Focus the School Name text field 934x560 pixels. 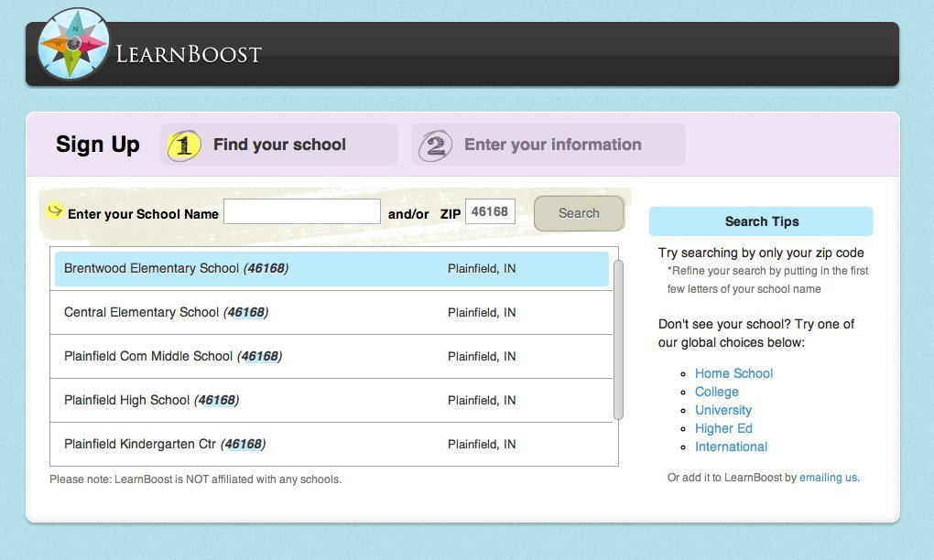tap(302, 212)
